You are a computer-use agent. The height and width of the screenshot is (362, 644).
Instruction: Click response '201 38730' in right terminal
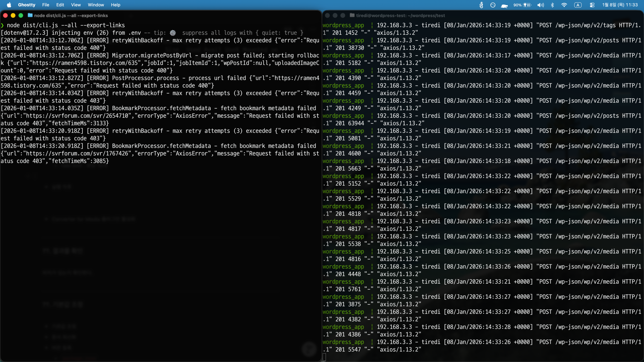350,48
